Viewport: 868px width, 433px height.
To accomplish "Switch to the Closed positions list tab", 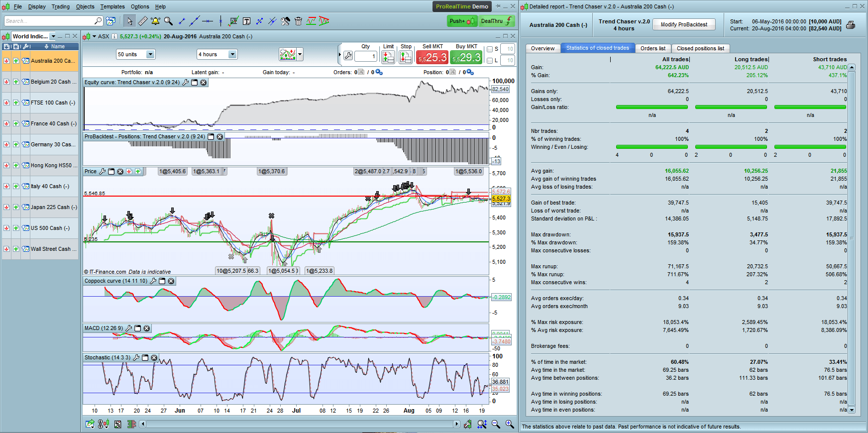I will click(700, 48).
